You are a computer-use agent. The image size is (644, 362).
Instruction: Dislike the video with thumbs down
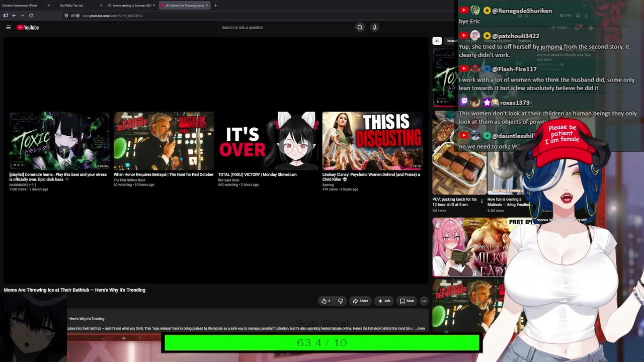point(341,301)
